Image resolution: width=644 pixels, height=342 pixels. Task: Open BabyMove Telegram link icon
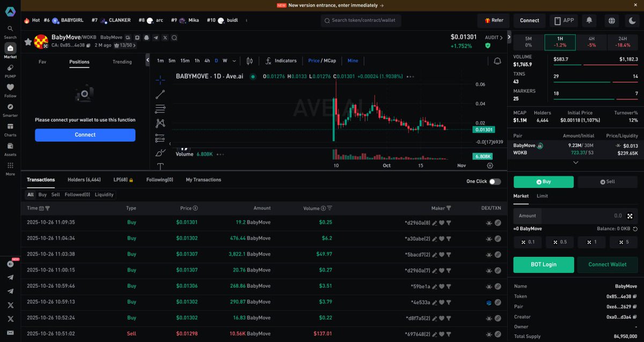(x=156, y=38)
